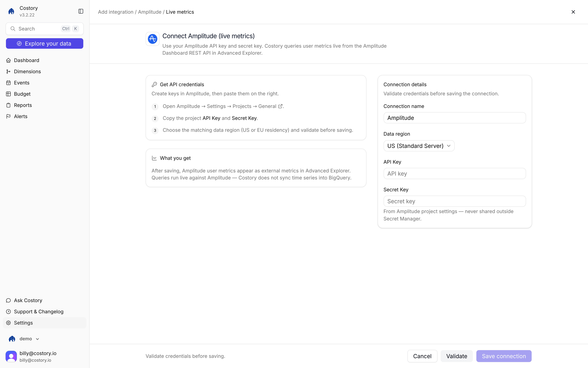This screenshot has width=588, height=368.
Task: Click the search magnifier icon
Action: point(13,29)
